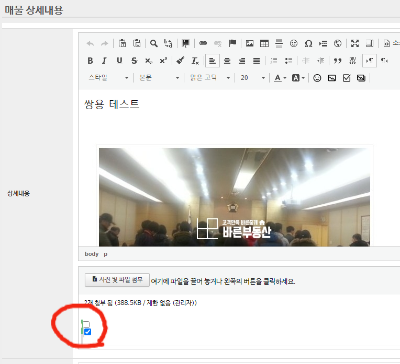400x364 pixels.
Task: Select the body element path link
Action: point(91,254)
